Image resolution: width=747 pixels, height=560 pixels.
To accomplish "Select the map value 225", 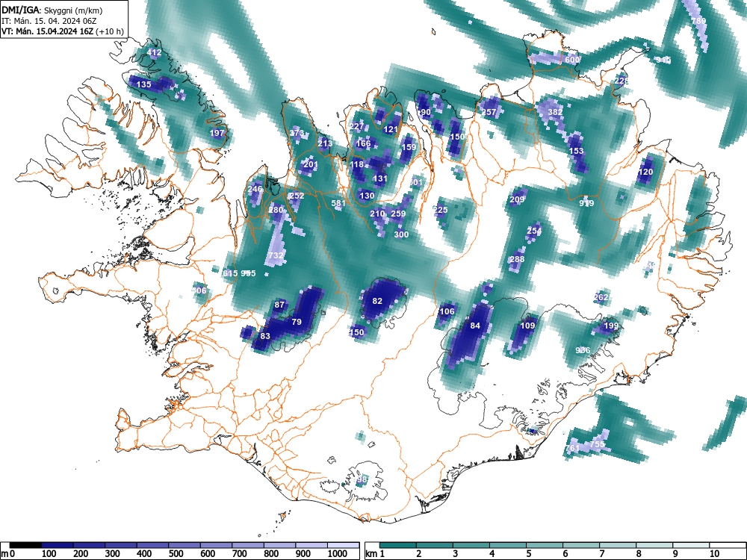I will click(441, 210).
